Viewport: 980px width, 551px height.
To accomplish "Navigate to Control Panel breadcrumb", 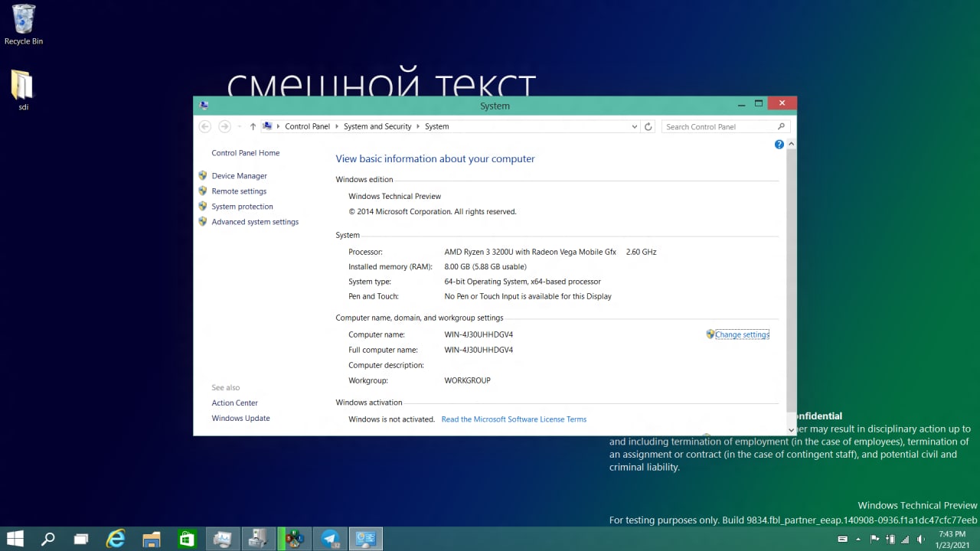I will 307,126.
